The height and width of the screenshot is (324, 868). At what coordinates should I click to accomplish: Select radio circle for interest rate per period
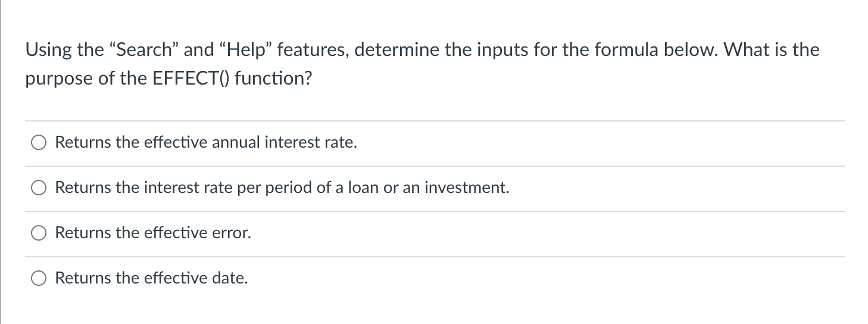tap(39, 189)
